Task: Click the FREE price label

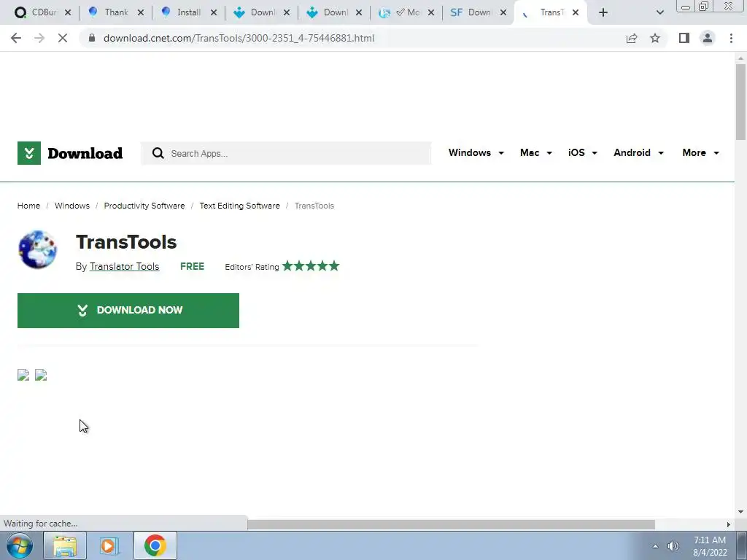Action: [192, 267]
